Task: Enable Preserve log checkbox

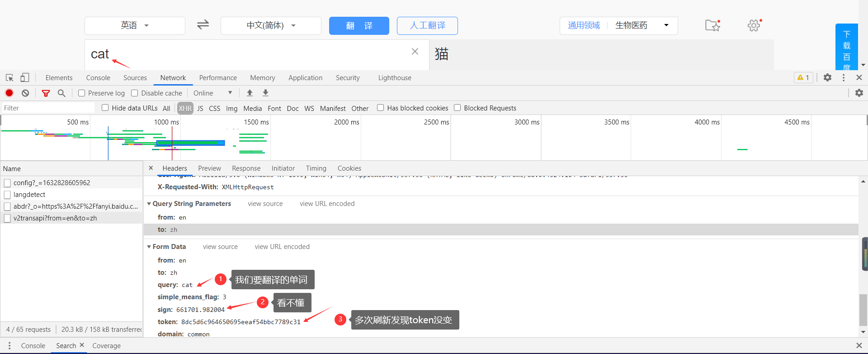Action: 82,93
